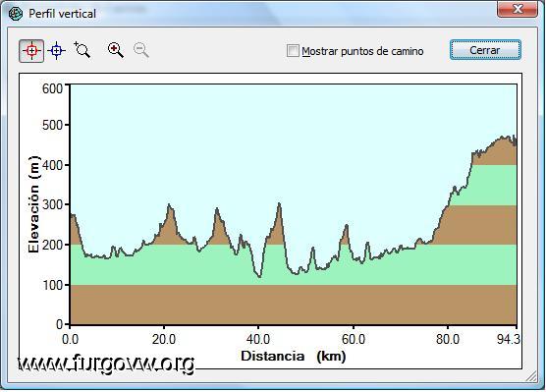Image resolution: width=546 pixels, height=392 pixels.
Task: Click the greyed zoom out magnifier icon
Action: [141, 50]
